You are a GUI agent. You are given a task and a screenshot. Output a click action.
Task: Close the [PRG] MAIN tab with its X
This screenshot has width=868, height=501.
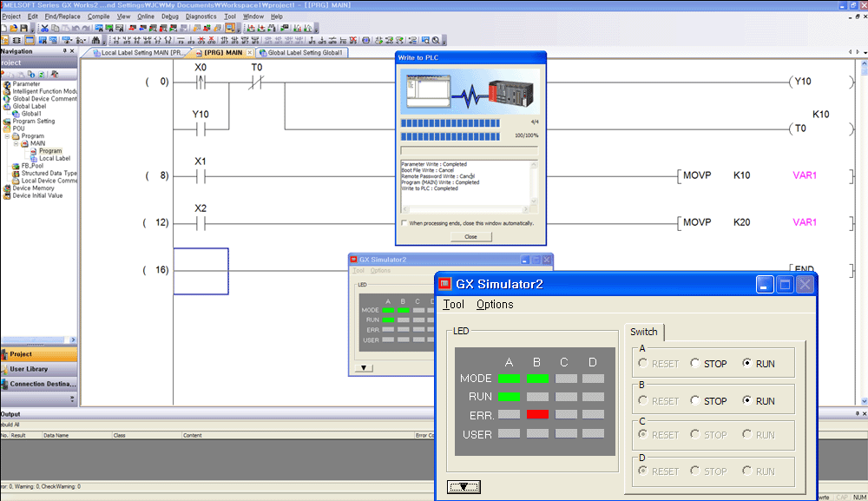coord(250,53)
